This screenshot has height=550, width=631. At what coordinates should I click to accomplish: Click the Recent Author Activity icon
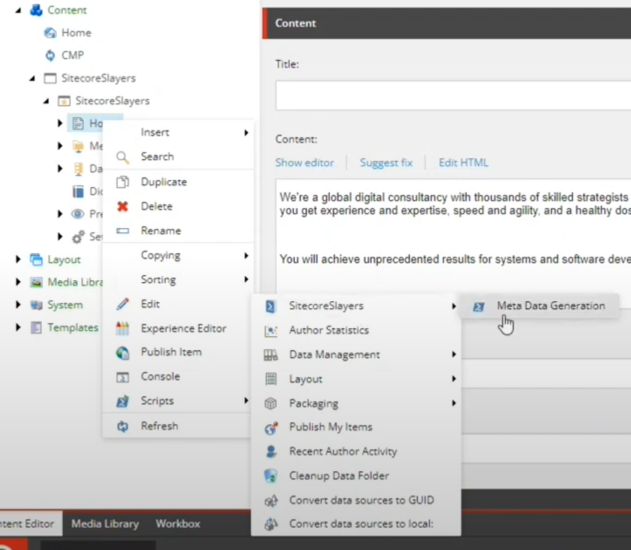point(270,452)
